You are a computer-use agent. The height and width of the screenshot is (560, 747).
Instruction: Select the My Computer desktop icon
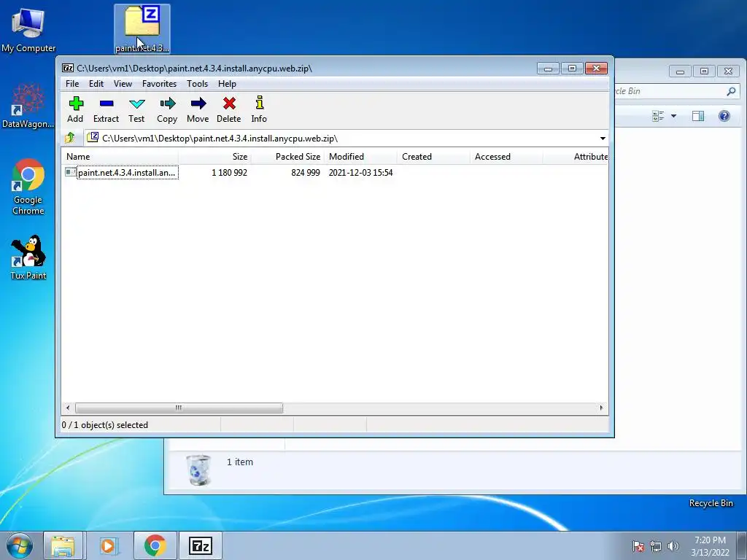[28, 29]
